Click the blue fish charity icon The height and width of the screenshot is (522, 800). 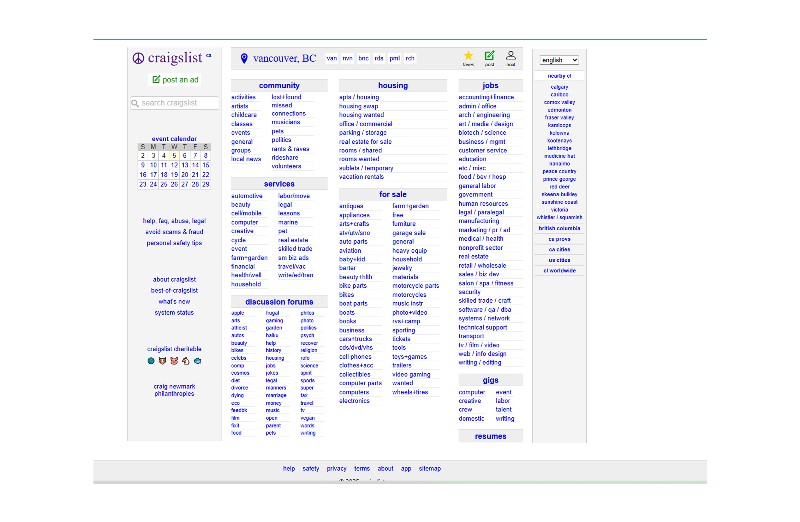pos(197,361)
